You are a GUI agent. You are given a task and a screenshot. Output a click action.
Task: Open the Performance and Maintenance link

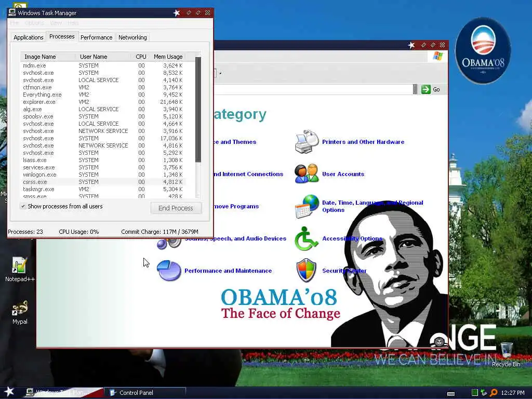pyautogui.click(x=228, y=271)
